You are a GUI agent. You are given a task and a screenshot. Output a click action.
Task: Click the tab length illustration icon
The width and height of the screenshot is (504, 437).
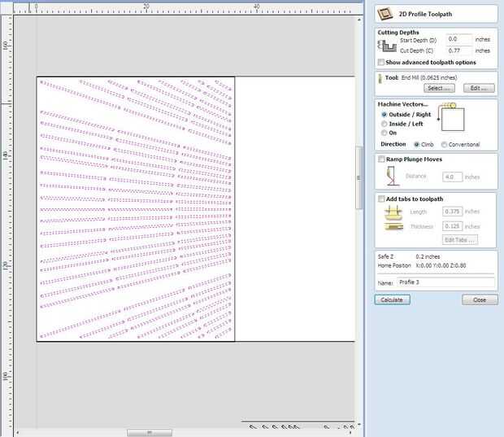tap(393, 212)
